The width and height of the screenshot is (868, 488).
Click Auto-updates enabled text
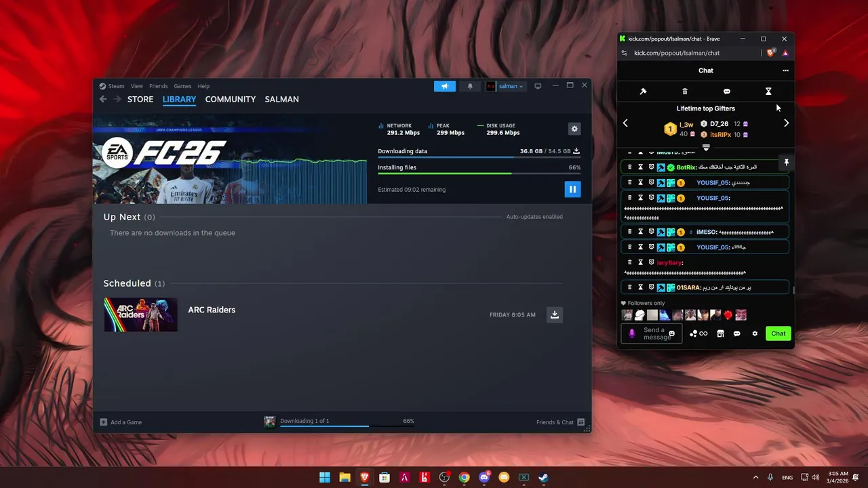(x=534, y=217)
